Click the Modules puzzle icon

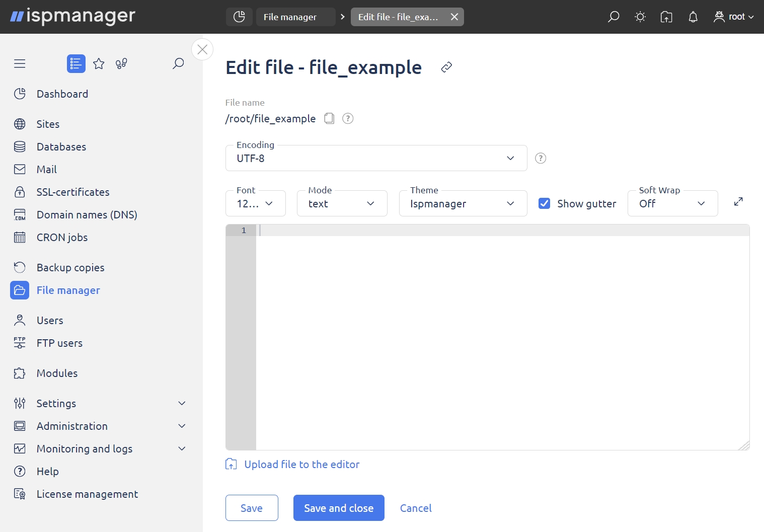20,373
